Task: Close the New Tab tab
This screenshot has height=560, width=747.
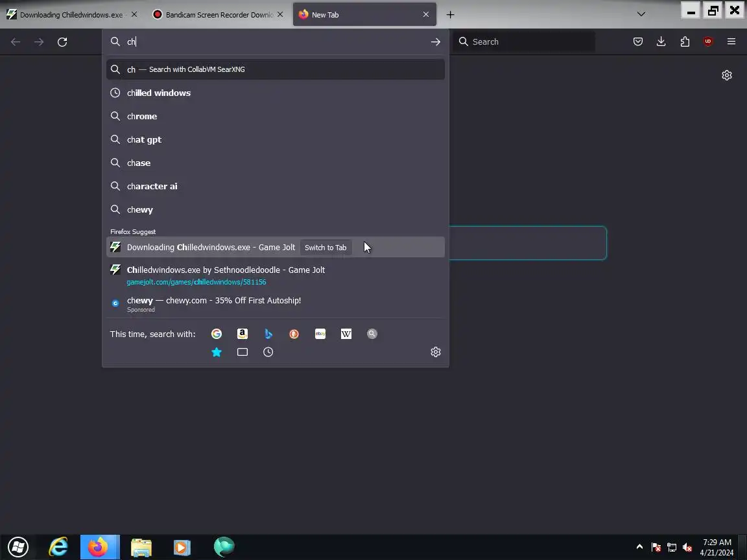Action: coord(426,15)
